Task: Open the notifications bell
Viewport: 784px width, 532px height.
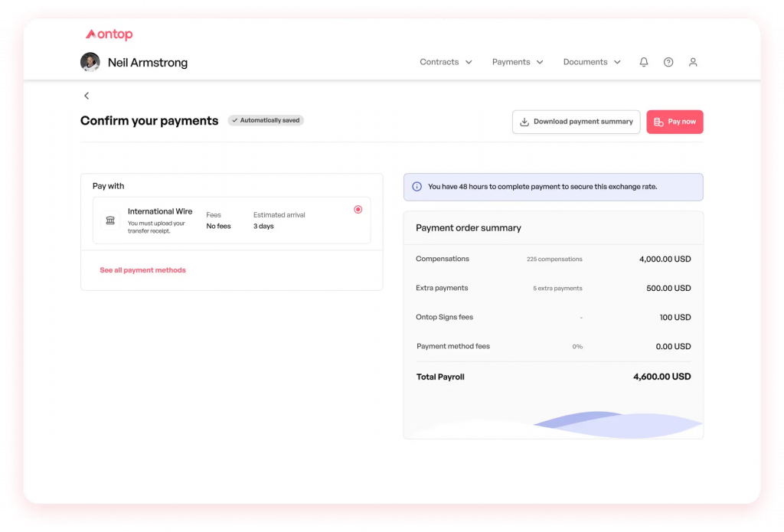Action: tap(643, 62)
